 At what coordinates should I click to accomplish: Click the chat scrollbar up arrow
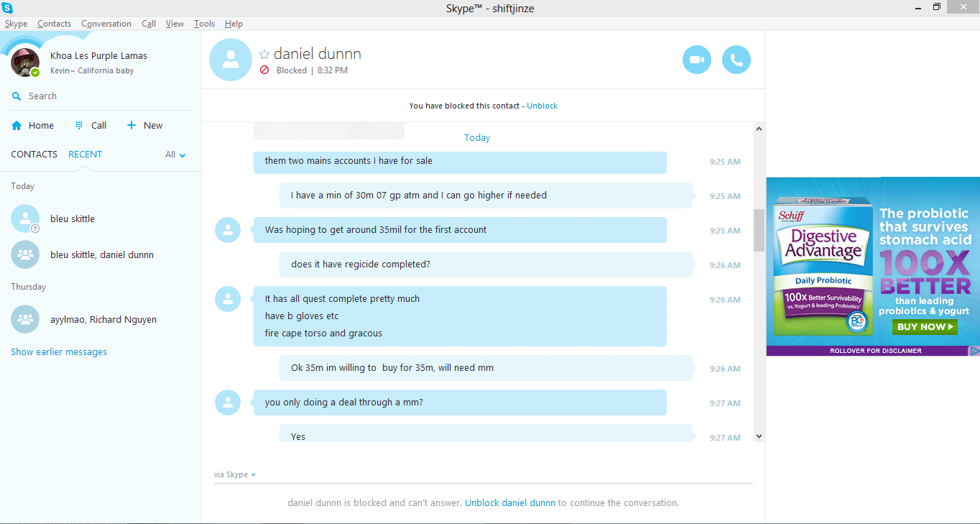point(759,129)
